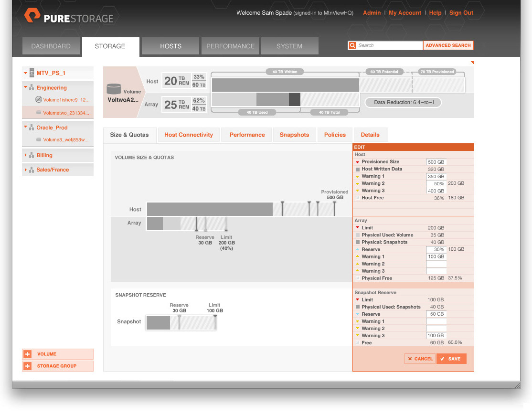Cancel the edit panel changes
Image resolution: width=532 pixels, height=416 pixels.
pos(420,359)
